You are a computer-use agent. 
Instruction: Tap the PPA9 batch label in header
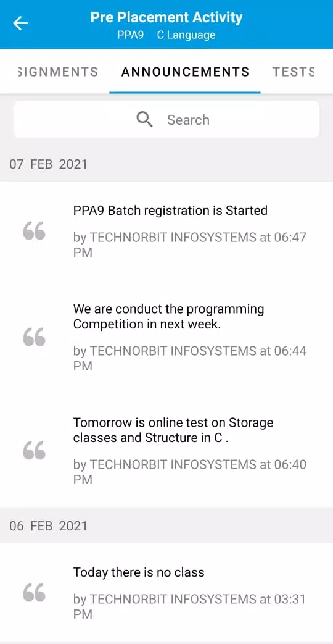pos(130,35)
